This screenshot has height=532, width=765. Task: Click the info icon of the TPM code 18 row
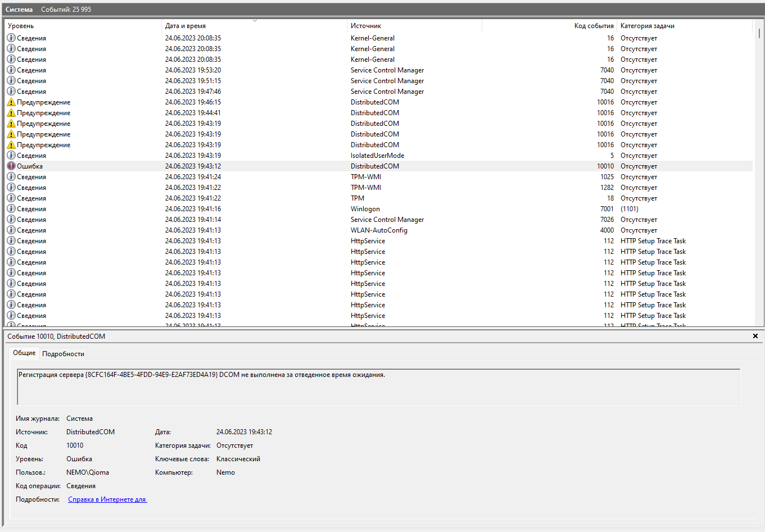click(x=11, y=198)
